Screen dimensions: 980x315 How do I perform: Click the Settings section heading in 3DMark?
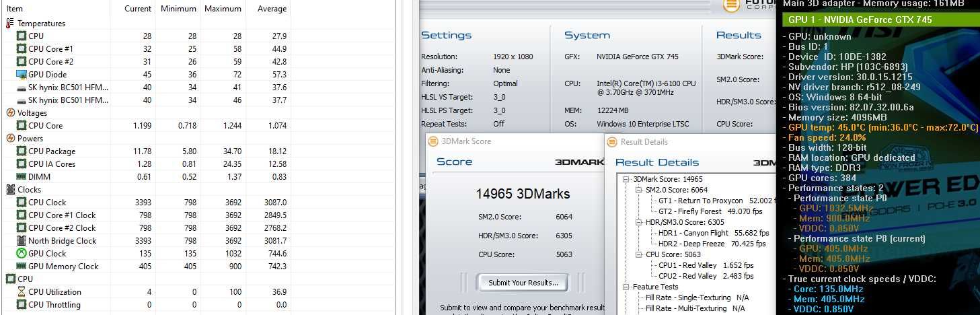(447, 36)
